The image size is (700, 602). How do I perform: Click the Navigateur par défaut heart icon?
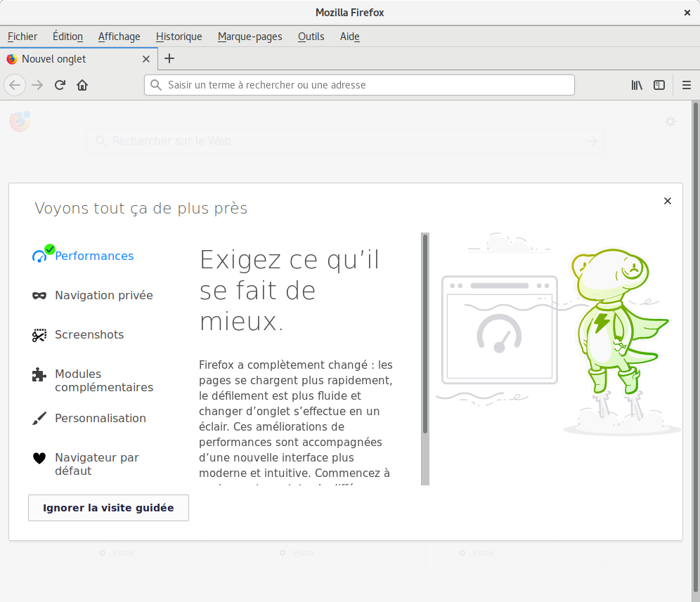point(39,458)
